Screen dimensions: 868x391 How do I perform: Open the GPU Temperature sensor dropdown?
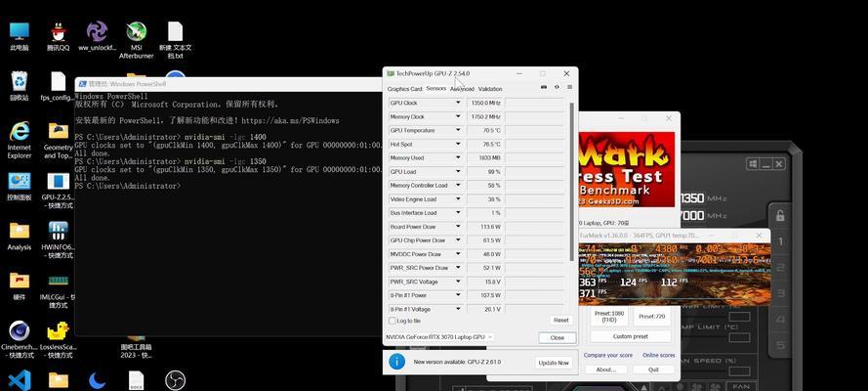point(458,131)
